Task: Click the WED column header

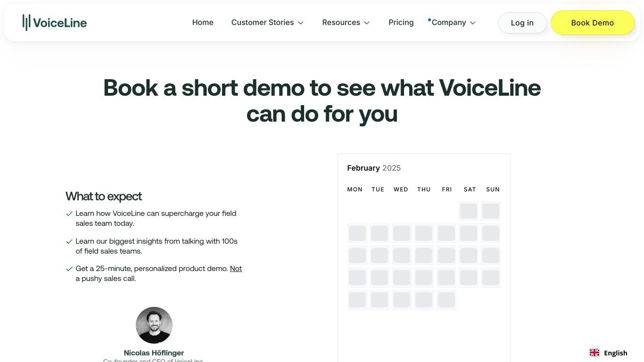Action: pos(401,189)
